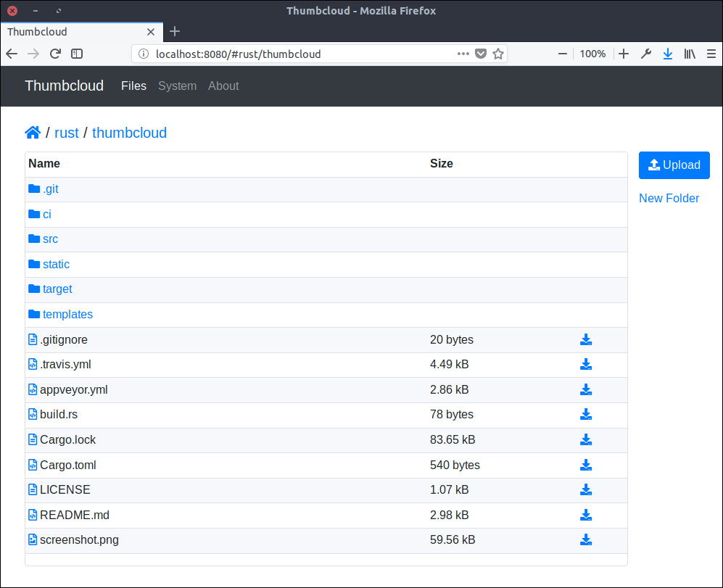Viewport: 723px width, 588px height.
Task: Click the .gitignore file name
Action: pos(64,340)
